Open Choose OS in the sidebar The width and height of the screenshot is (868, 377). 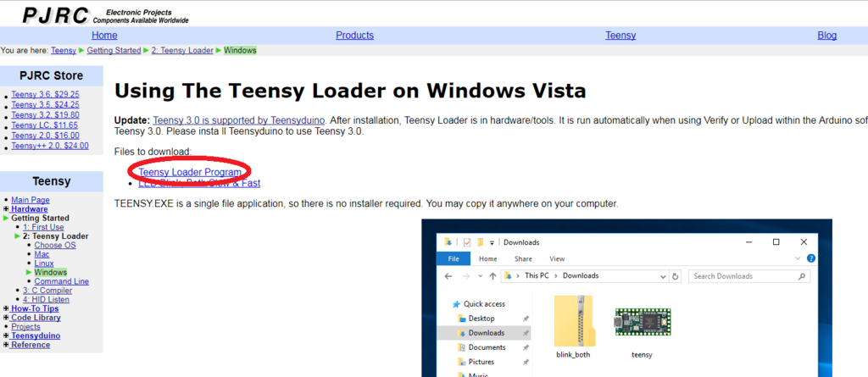pyautogui.click(x=55, y=245)
